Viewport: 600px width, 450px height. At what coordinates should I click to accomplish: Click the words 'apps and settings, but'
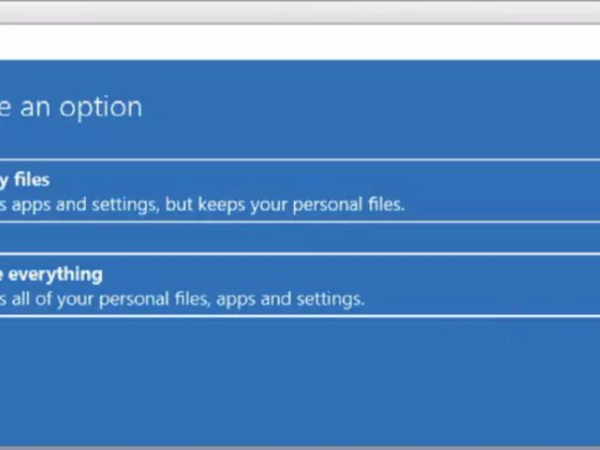[100, 205]
